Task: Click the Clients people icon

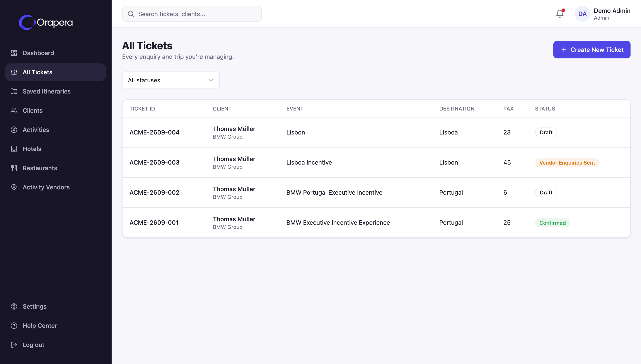Action: pos(14,111)
